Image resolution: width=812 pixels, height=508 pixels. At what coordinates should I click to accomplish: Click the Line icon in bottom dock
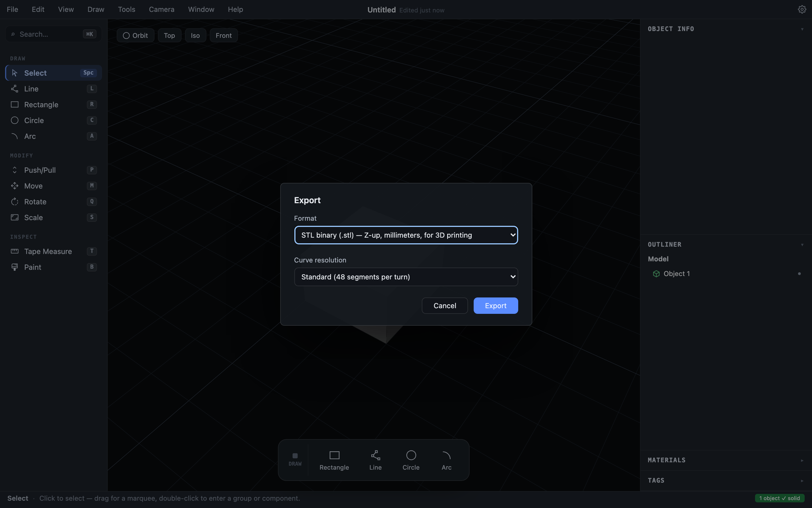pyautogui.click(x=376, y=460)
